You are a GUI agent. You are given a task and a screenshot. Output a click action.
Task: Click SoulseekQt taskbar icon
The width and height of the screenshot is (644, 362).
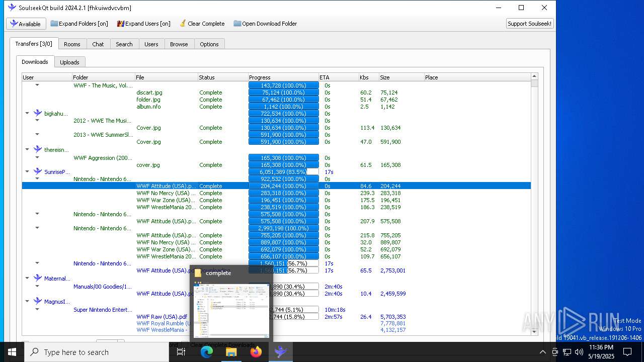tap(281, 352)
